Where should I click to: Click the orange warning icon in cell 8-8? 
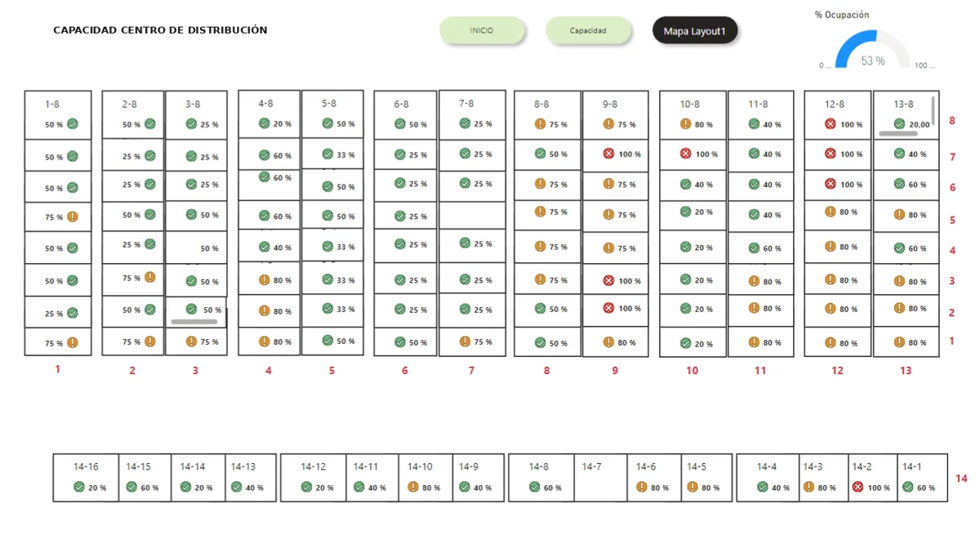pyautogui.click(x=540, y=124)
